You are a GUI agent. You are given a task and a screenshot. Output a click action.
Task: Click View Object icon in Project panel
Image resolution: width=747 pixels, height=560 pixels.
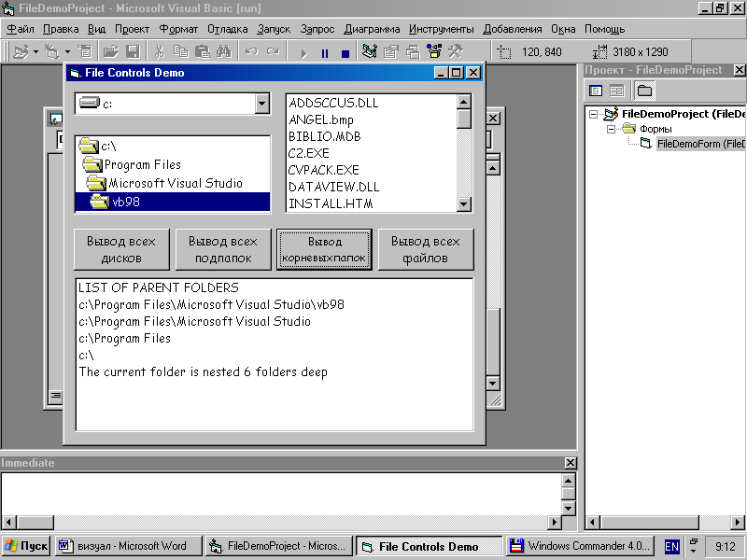[x=617, y=91]
